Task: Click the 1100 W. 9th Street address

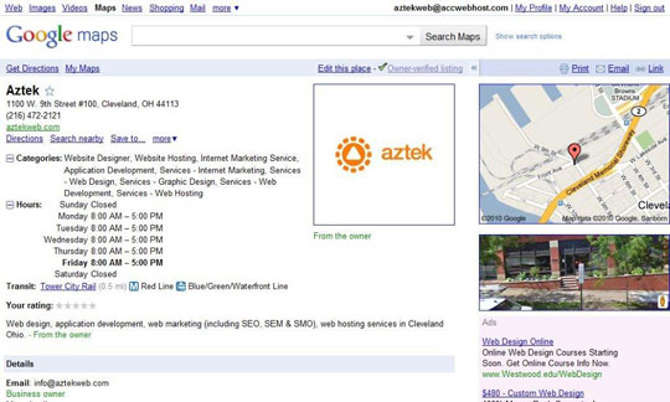Action: tap(92, 104)
